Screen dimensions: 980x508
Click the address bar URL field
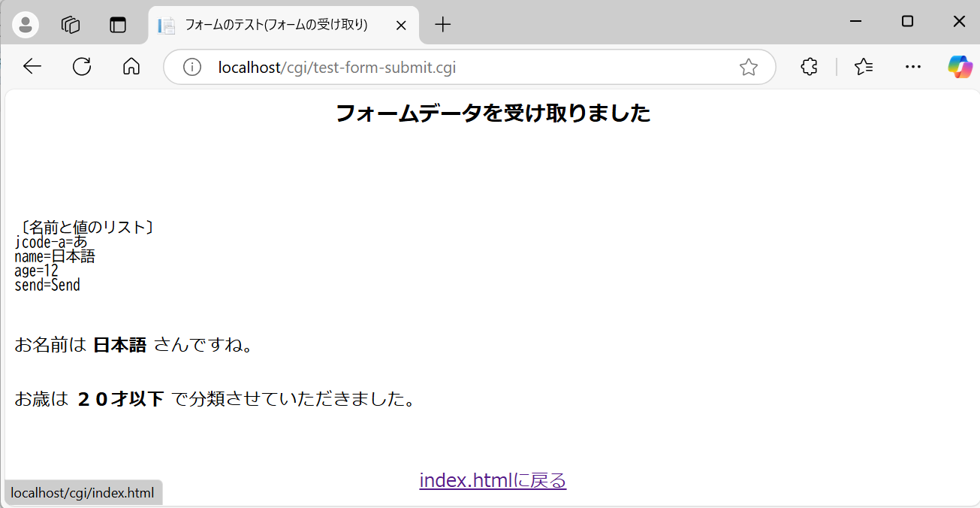point(469,68)
